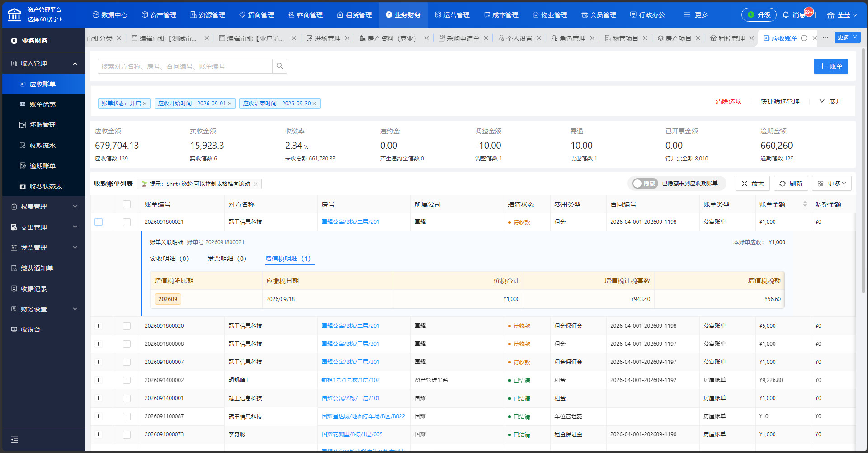Toggle the 隐藏 switch for undue bills
This screenshot has height=453, width=868.
click(x=645, y=184)
